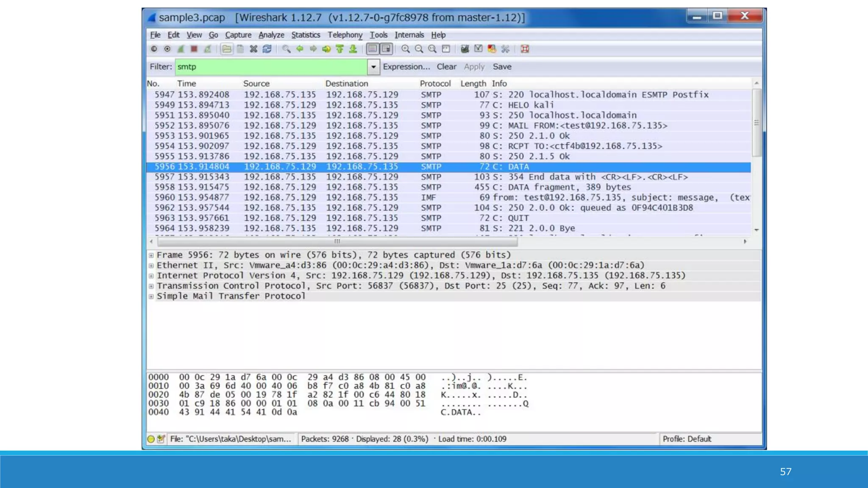Click the Expression... button

(406, 67)
